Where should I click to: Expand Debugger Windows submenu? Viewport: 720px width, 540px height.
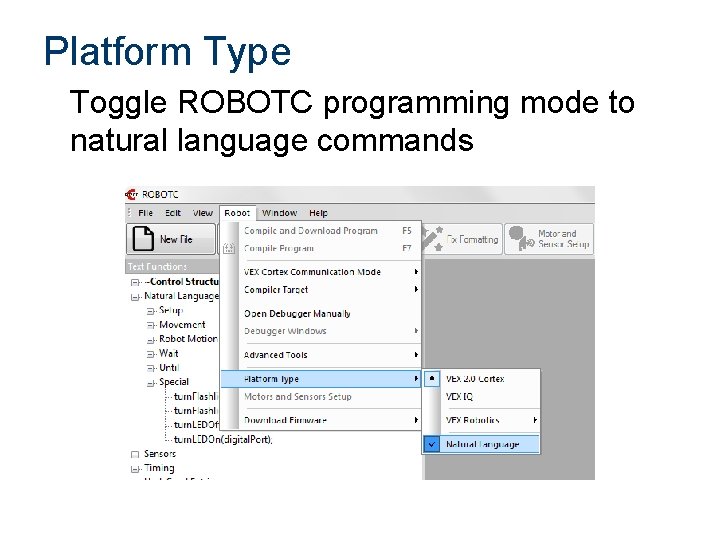[321, 331]
